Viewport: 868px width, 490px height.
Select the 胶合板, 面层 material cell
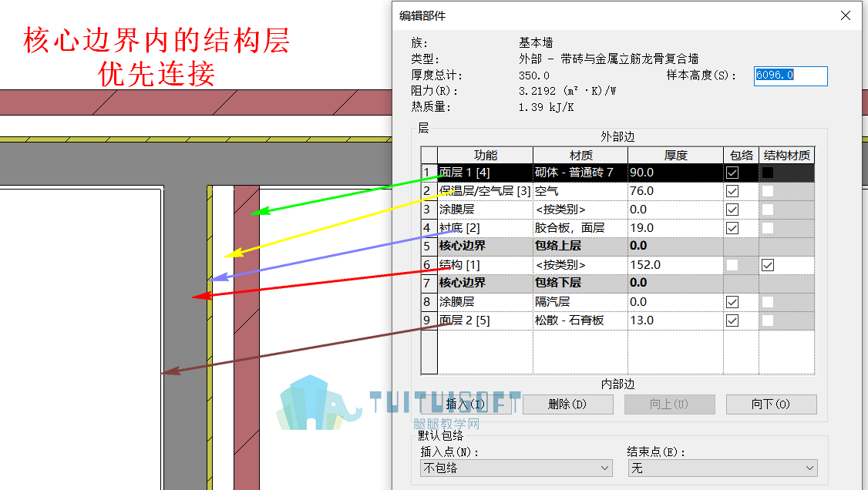point(580,228)
